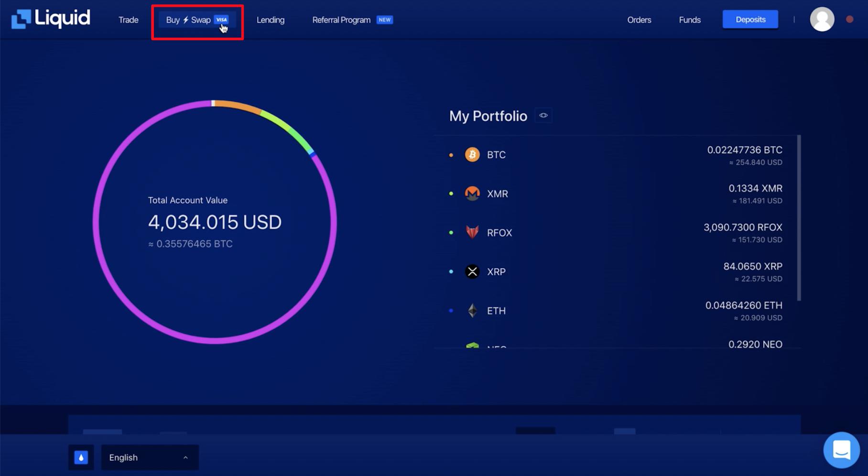Screen dimensions: 868x476
Task: Click the portfolio list scrollbar
Action: [x=799, y=218]
